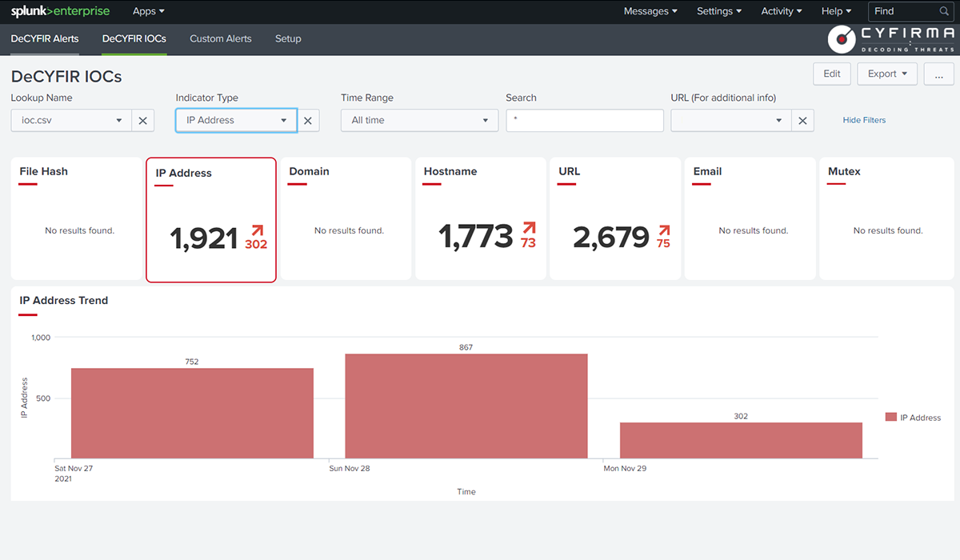Expand the URL additional info dropdown
The width and height of the screenshot is (960, 560).
tap(731, 121)
